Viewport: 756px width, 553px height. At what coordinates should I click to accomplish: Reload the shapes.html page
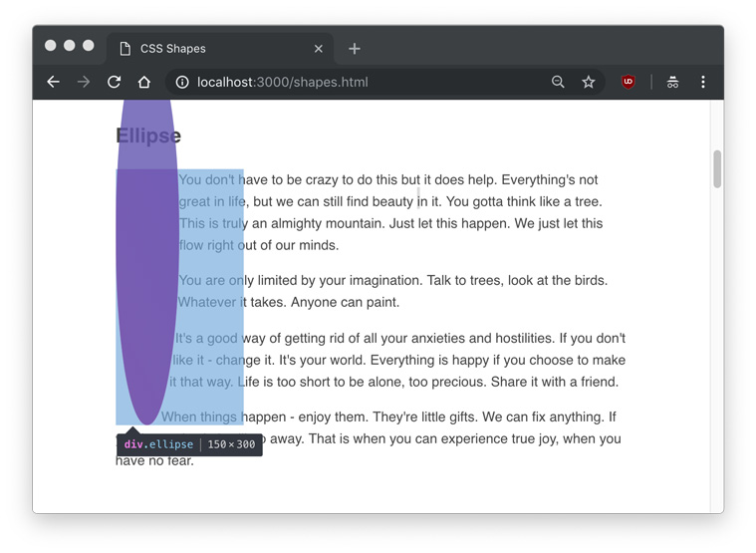[x=114, y=82]
